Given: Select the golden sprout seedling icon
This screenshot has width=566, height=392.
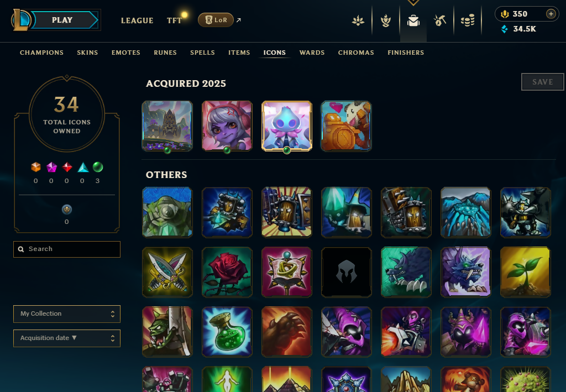Looking at the screenshot, I should point(526,272).
